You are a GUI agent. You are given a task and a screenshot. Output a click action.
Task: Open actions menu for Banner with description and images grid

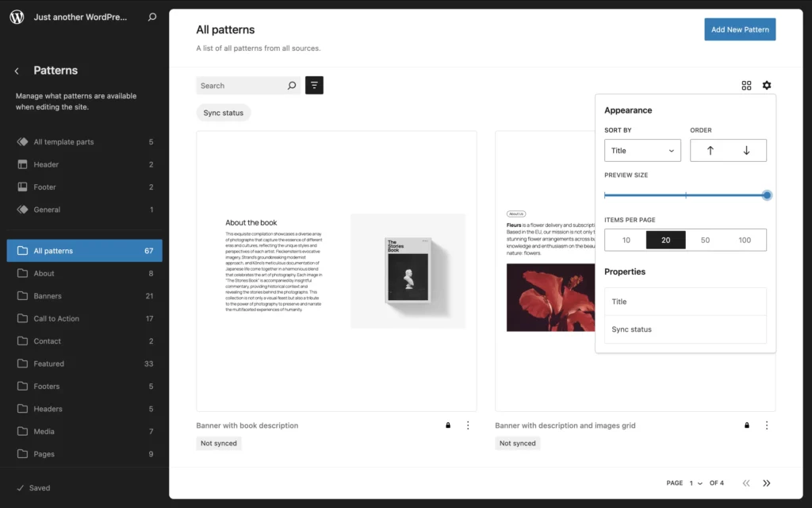click(767, 425)
